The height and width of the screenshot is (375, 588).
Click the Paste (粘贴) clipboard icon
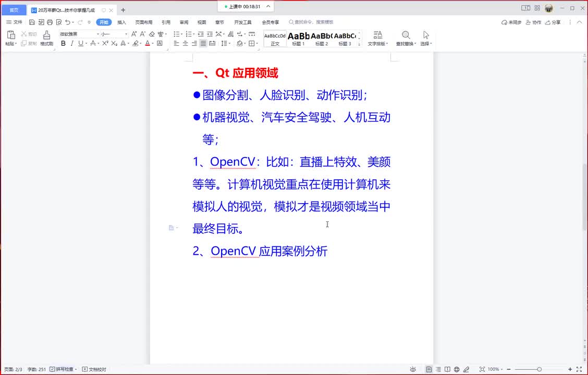point(11,35)
